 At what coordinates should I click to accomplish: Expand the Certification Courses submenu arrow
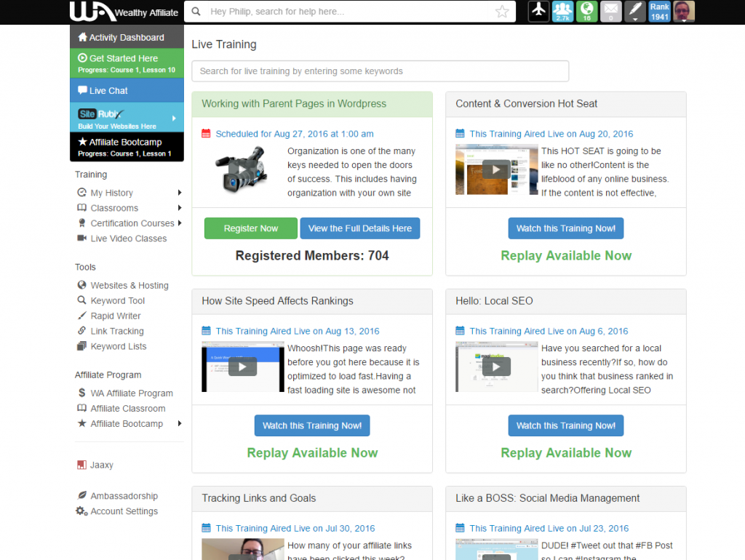(x=180, y=223)
